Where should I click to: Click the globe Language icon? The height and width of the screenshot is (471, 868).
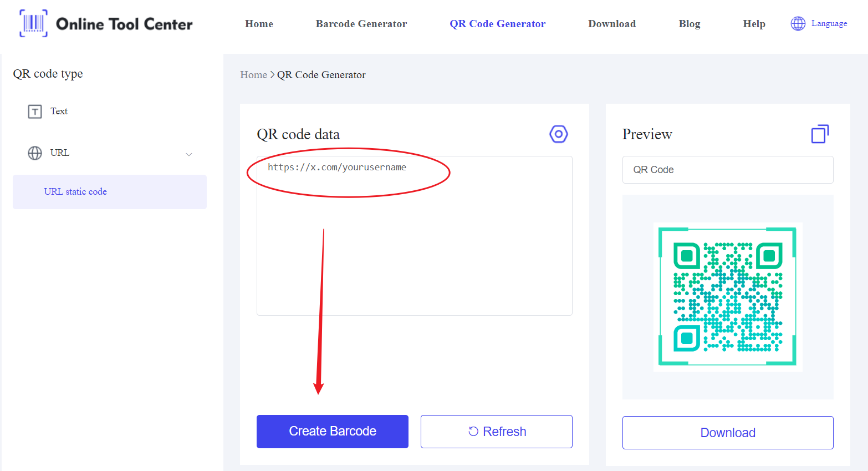[798, 23]
